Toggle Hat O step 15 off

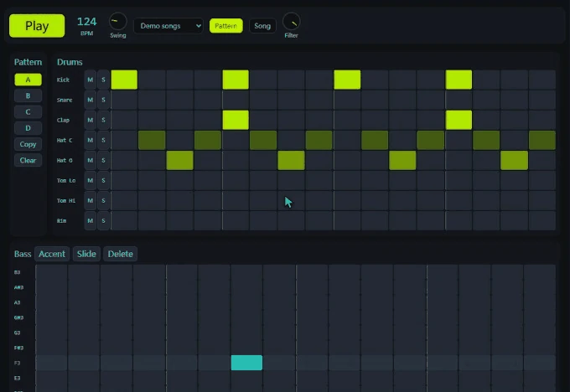pyautogui.click(x=515, y=160)
